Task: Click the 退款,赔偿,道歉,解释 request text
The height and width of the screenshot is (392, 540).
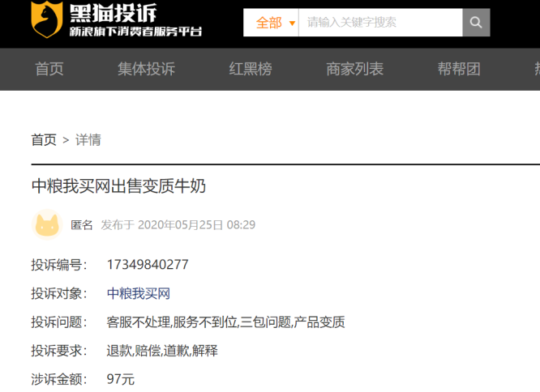Action: click(162, 351)
